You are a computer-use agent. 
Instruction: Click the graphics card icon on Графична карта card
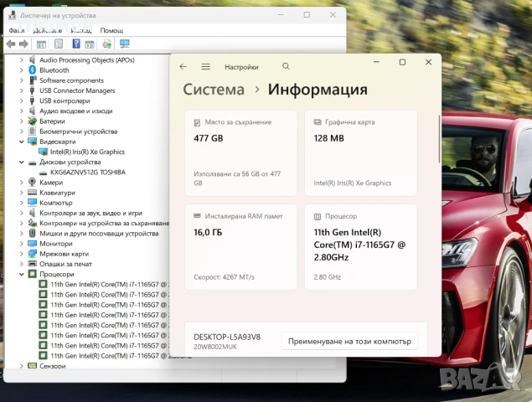pos(318,122)
